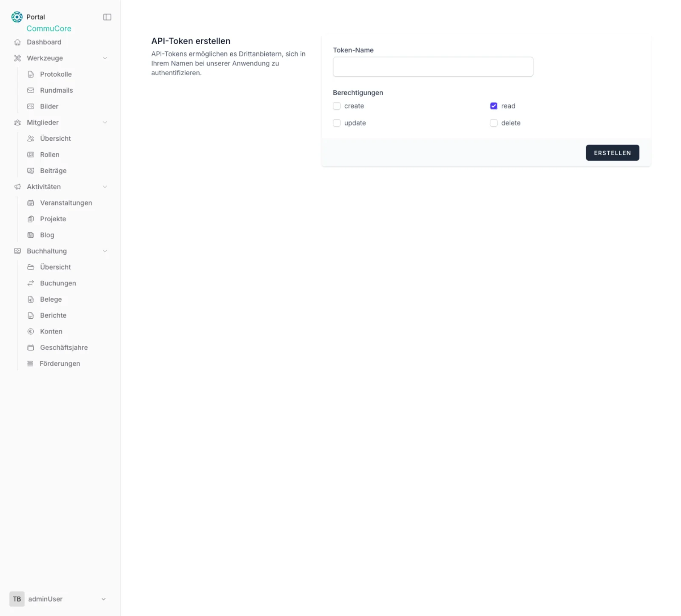Focus the Token-Name input field
The width and height of the screenshot is (681, 616).
(433, 67)
